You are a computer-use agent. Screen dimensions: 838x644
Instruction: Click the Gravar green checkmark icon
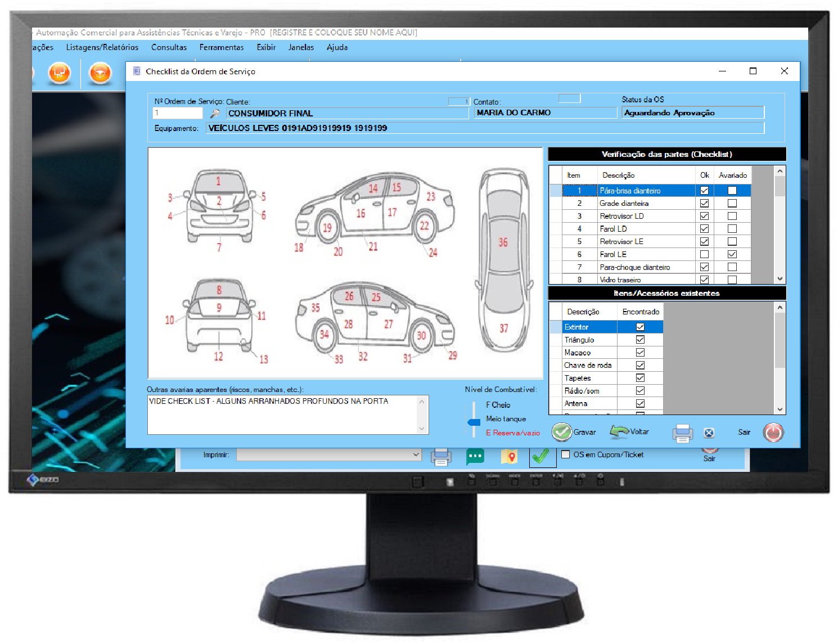[x=561, y=432]
